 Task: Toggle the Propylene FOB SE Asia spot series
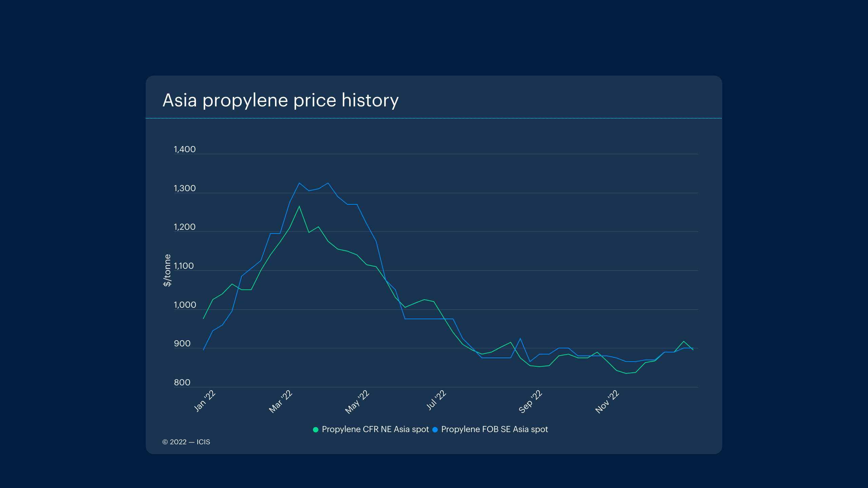pos(494,429)
